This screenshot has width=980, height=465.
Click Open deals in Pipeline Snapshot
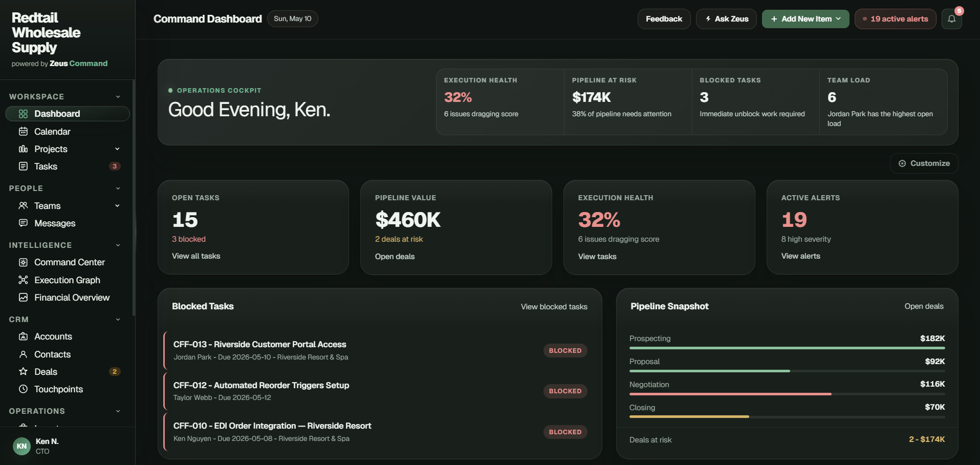point(924,306)
